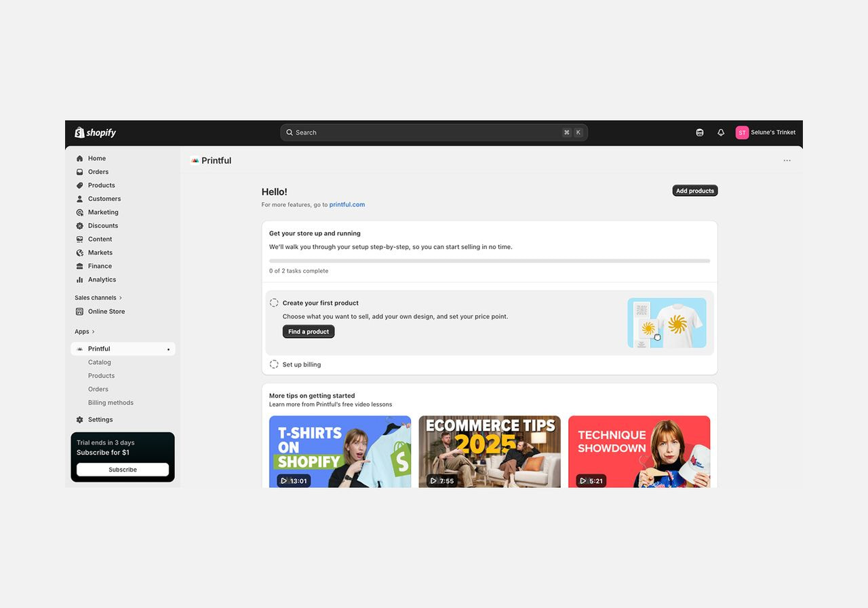The height and width of the screenshot is (608, 868).
Task: Click the '0 of 2 tasks complete' text
Action: pos(298,271)
